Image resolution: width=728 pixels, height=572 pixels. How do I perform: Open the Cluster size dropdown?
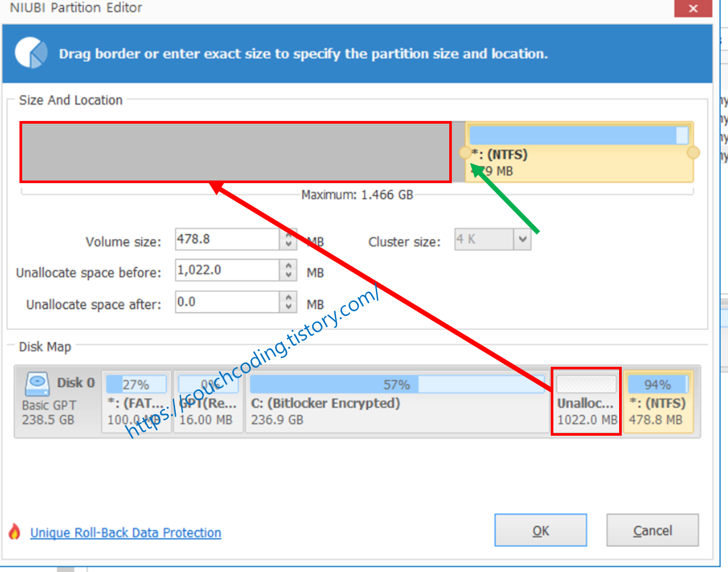coord(522,239)
